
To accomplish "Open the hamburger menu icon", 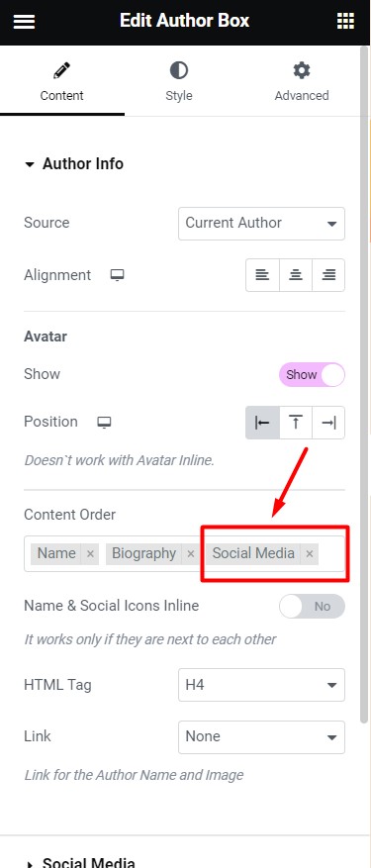I will pos(24,22).
